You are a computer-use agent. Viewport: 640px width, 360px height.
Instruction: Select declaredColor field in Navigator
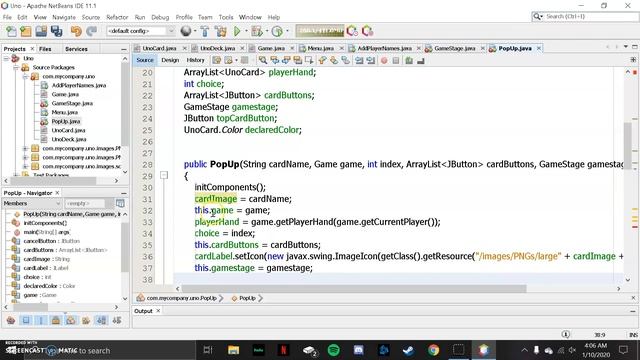click(49, 286)
